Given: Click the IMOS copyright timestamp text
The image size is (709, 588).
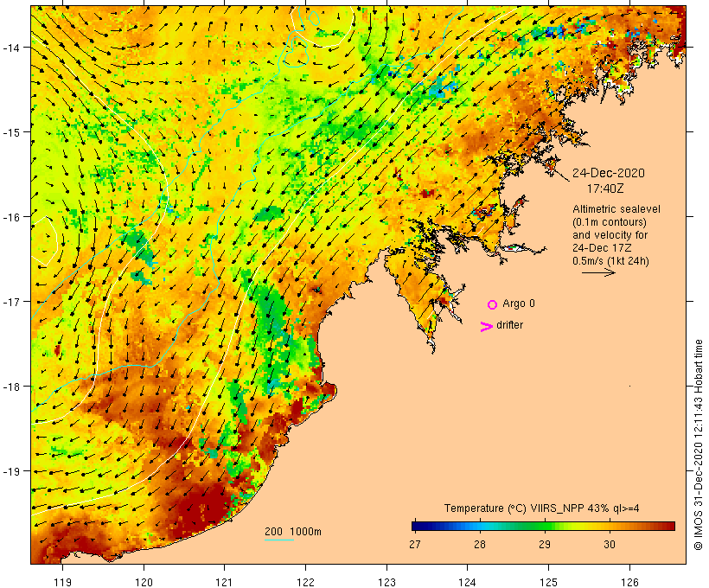Looking at the screenshot, I should click(x=699, y=444).
